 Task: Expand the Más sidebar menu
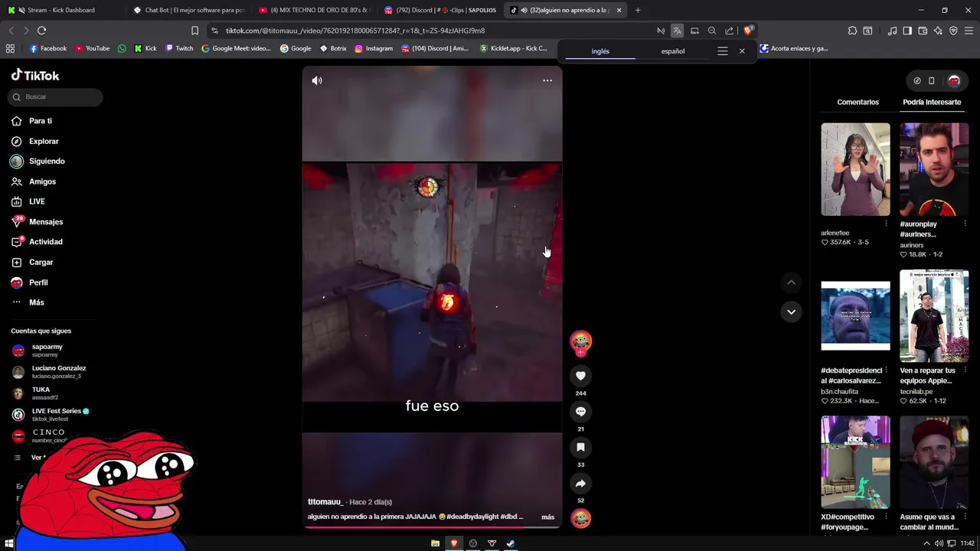click(x=36, y=302)
